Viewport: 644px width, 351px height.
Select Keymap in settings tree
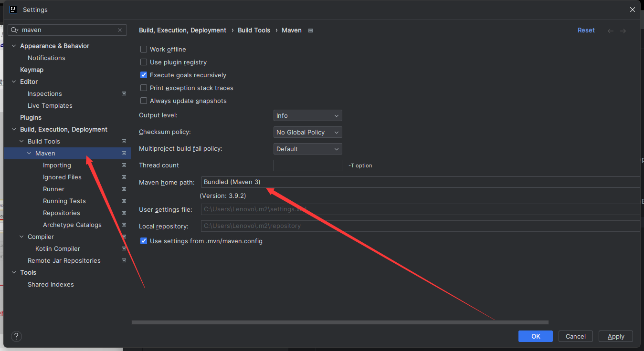tap(32, 70)
